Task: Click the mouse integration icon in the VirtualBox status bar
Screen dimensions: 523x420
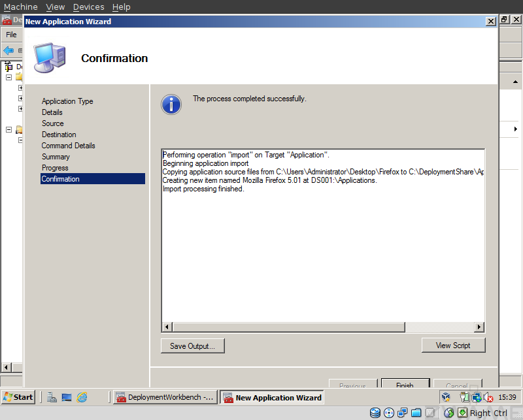Action: click(449, 413)
